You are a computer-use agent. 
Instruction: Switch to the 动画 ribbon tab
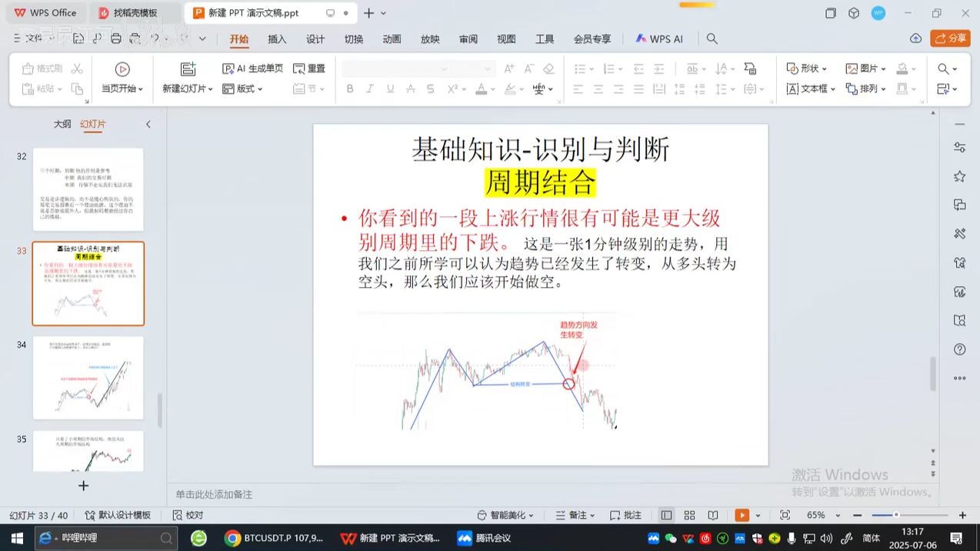tap(392, 39)
